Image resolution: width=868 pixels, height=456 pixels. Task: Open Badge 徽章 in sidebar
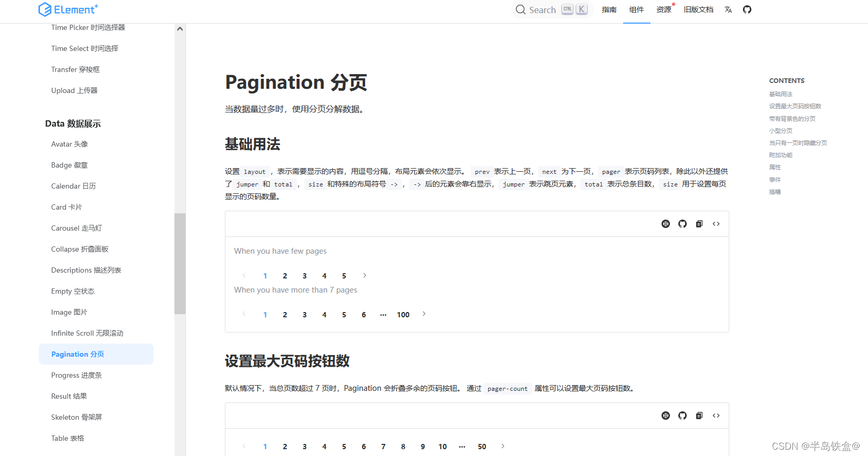coord(69,165)
